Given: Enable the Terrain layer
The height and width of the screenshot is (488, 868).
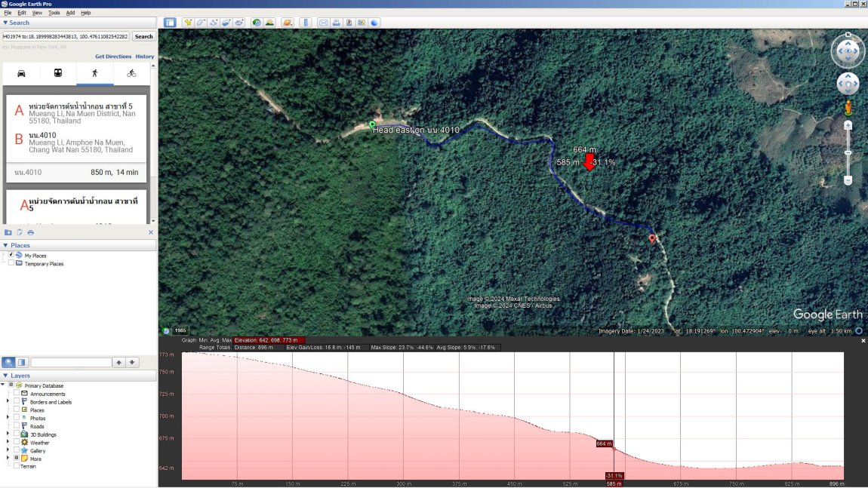Looking at the screenshot, I should 16,466.
